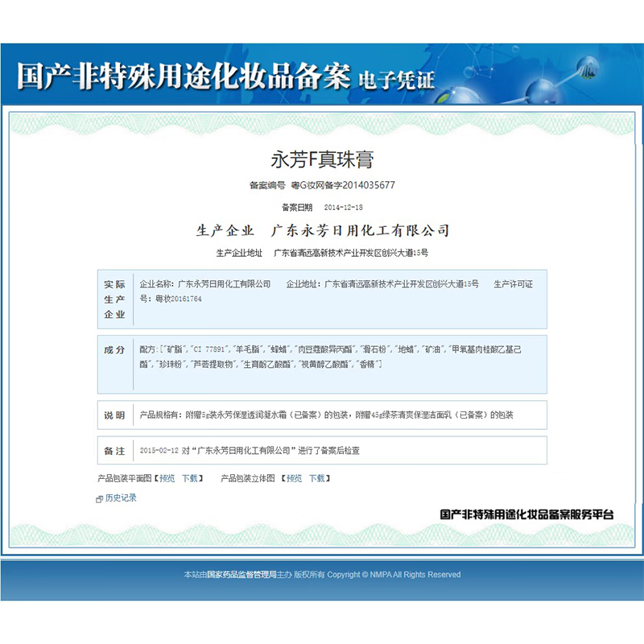The image size is (644, 644).
Task: Click the 国产非特殊用途化妆品备案服务平台 label
Action: pyautogui.click(x=526, y=514)
